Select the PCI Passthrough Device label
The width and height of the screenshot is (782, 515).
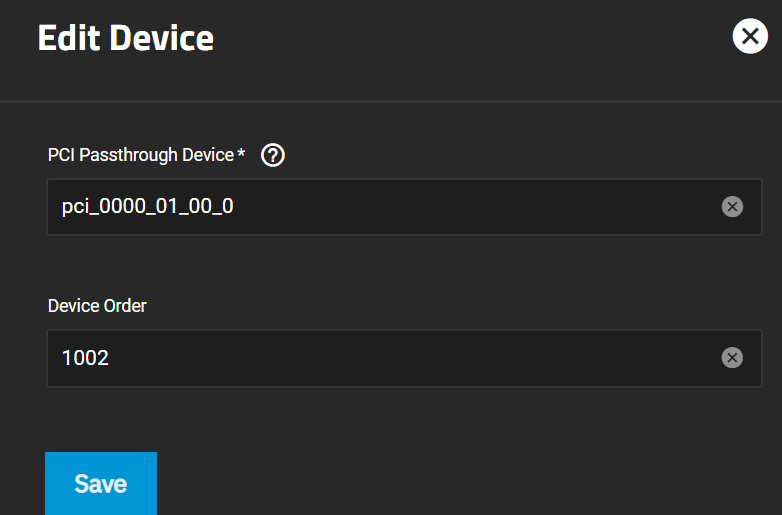click(141, 155)
